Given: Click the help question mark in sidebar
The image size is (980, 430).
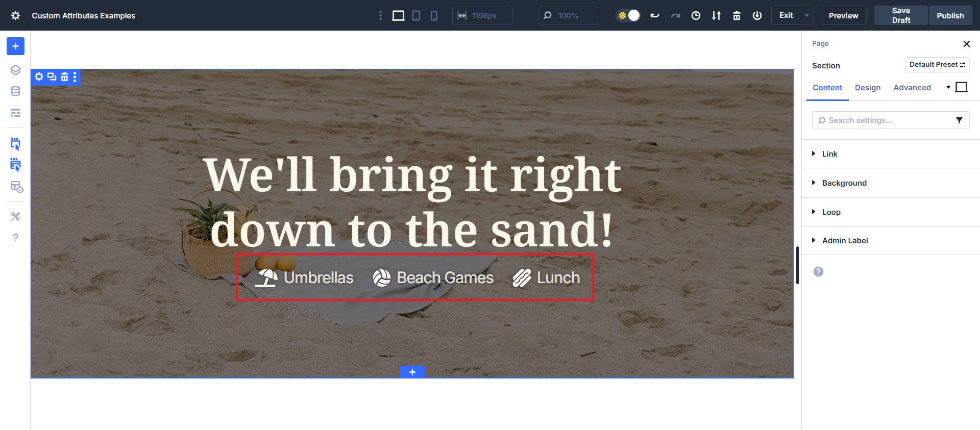Looking at the screenshot, I should (x=15, y=238).
